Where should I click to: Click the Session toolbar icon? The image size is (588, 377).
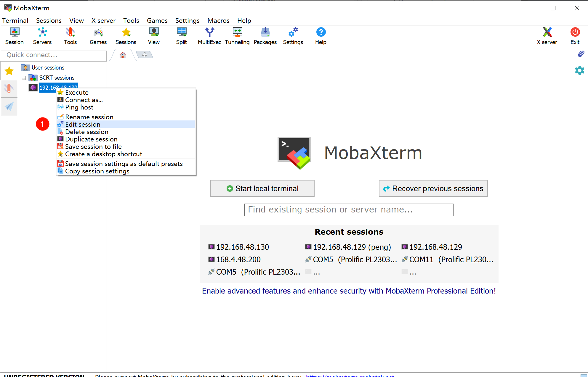[x=14, y=36]
